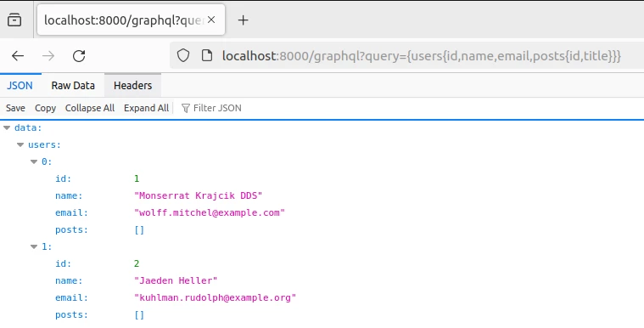644x328 pixels.
Task: Click the shield tracking protection icon
Action: click(183, 55)
